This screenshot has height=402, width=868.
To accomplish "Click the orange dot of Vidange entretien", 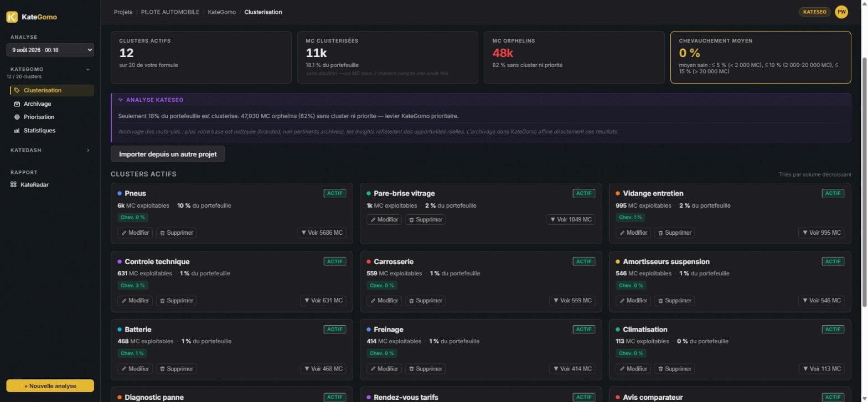I will (618, 193).
